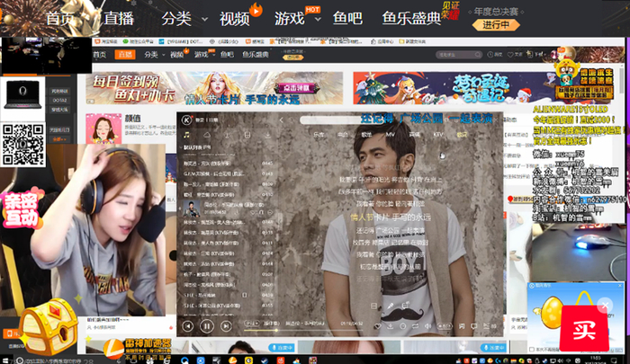Skip to next track in KuGou

point(226,326)
